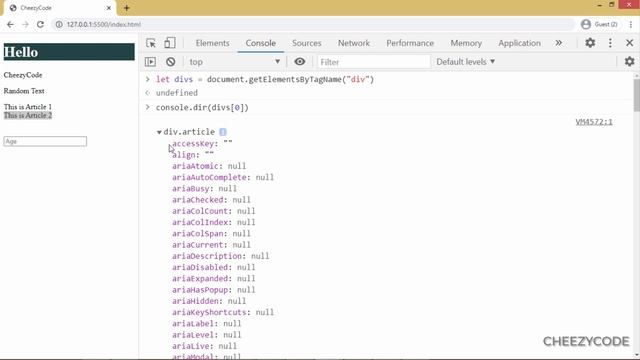Click the ariaColIndex property row
This screenshot has height=360, width=640.
[x=213, y=222]
